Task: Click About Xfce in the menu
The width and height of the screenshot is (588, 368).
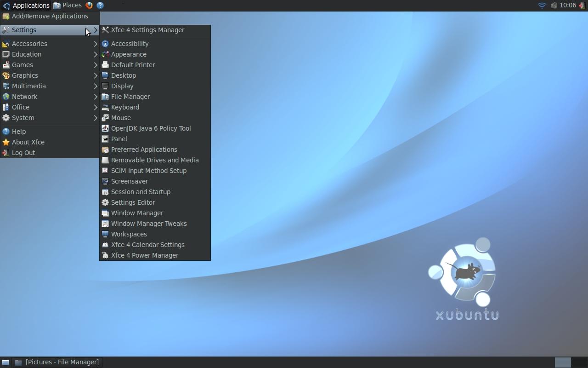Action: coord(28,142)
